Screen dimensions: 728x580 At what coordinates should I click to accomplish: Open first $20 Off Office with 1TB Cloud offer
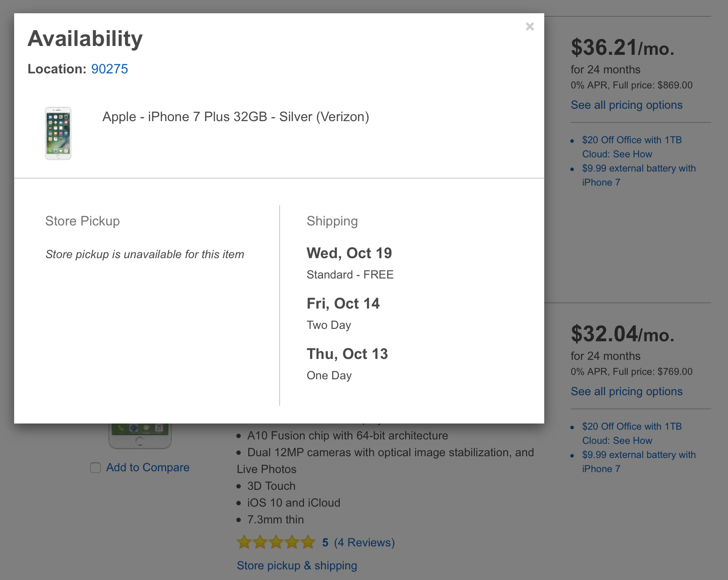point(632,147)
